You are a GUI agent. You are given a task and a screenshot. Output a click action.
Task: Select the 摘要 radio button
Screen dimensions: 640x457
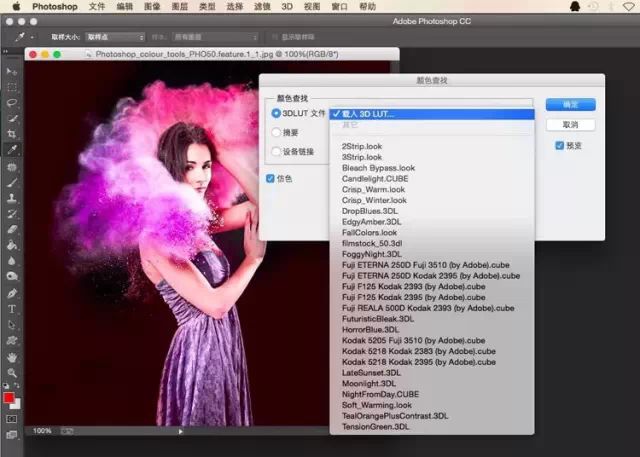[x=276, y=132]
